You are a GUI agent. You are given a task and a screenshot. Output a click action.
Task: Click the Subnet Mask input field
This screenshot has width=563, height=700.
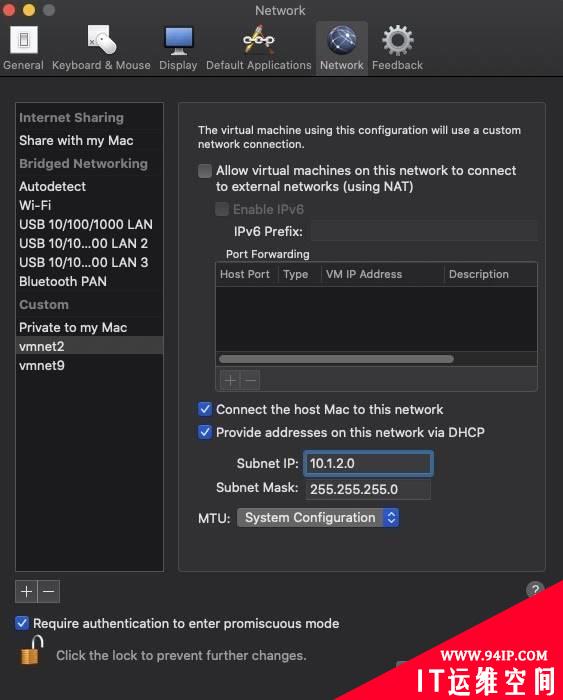[368, 489]
